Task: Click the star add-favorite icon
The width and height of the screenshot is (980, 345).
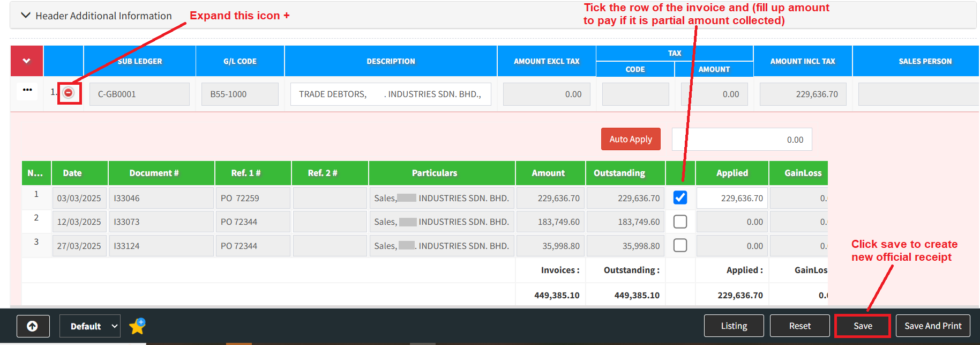Action: pos(137,326)
